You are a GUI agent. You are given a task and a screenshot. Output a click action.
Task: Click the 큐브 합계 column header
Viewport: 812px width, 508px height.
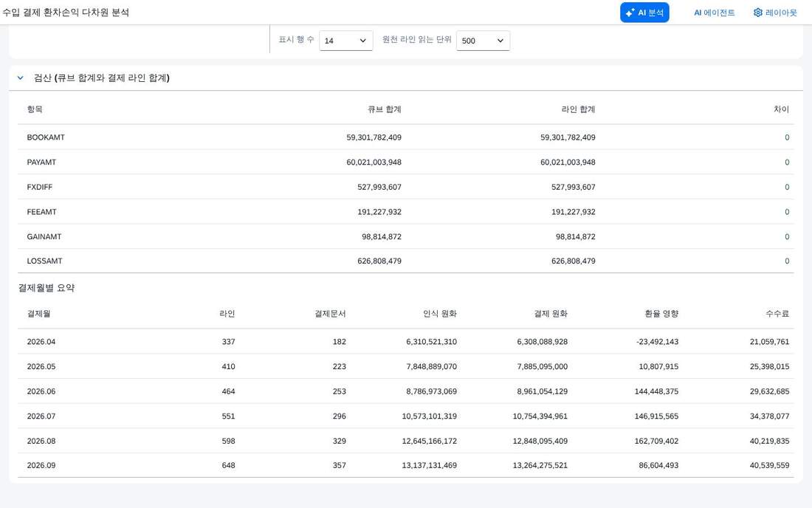(385, 109)
